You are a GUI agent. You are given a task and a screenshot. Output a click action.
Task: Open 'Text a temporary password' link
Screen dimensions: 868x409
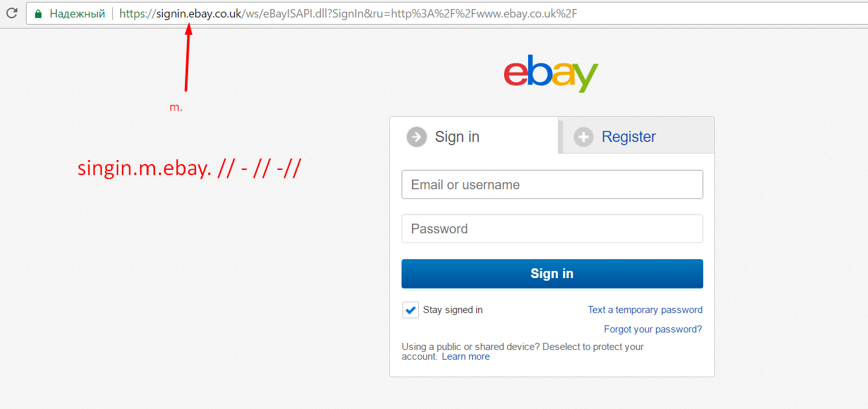[645, 310]
